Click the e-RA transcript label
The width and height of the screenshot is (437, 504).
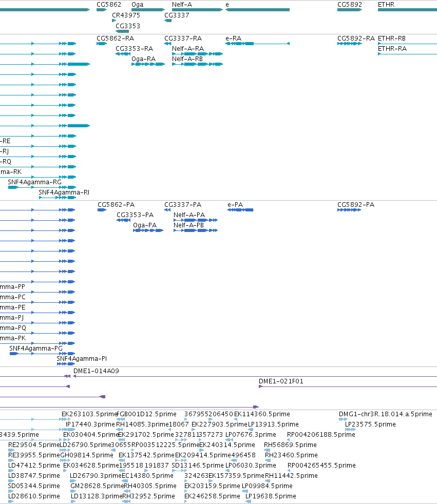(x=233, y=38)
